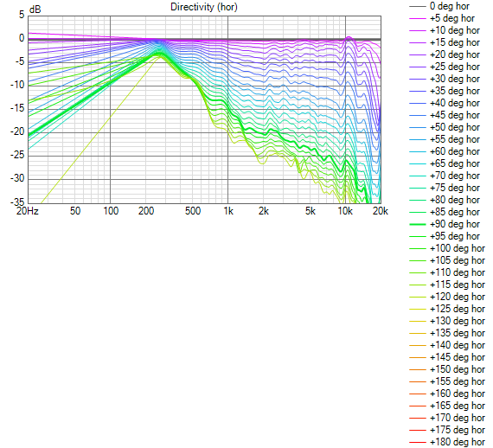Pick the "+105 deg hor" legend label

tap(458, 260)
